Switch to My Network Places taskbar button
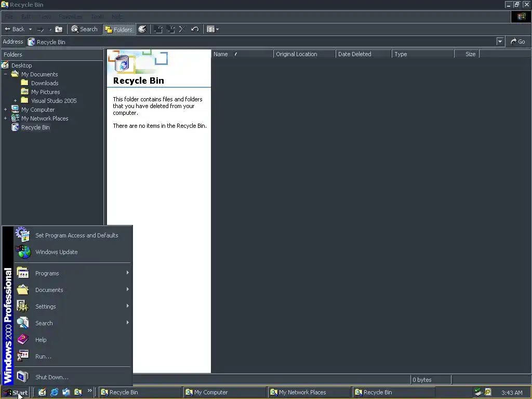Screen dimensions: 532x399 (x=310, y=392)
